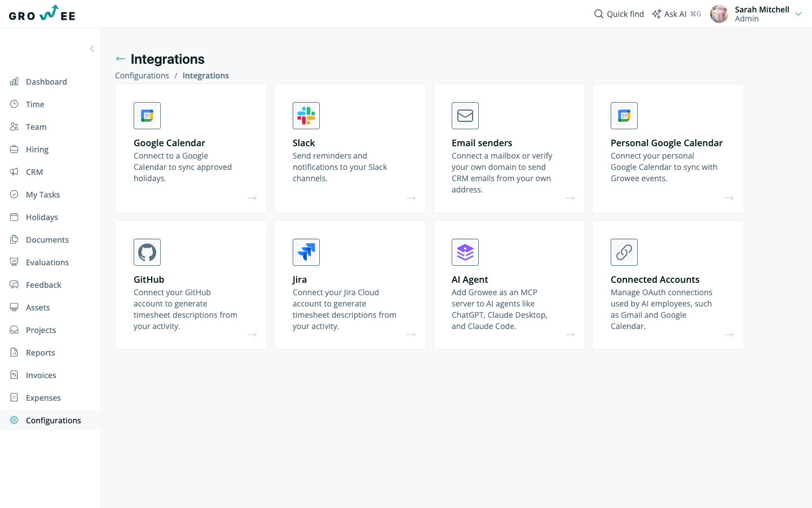Click the Configurations breadcrumb link

tap(142, 76)
